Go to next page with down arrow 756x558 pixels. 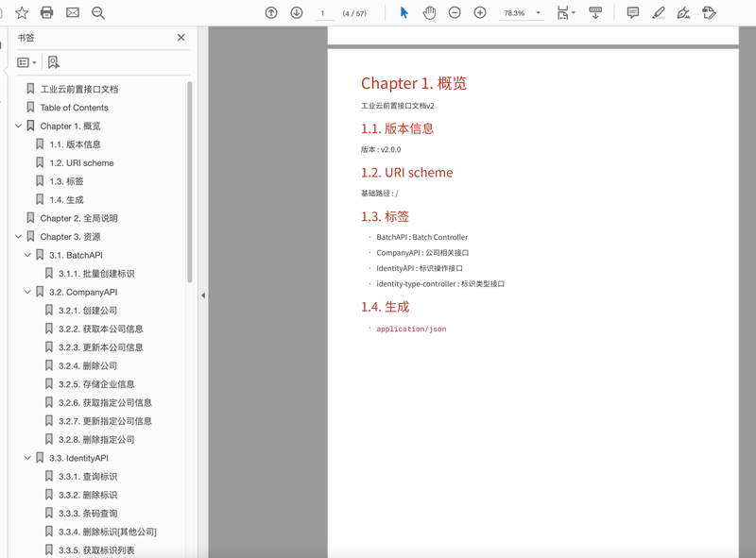(x=297, y=13)
